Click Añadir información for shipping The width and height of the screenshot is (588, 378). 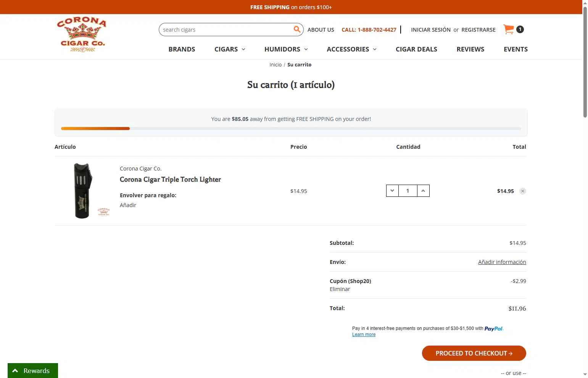[502, 262]
